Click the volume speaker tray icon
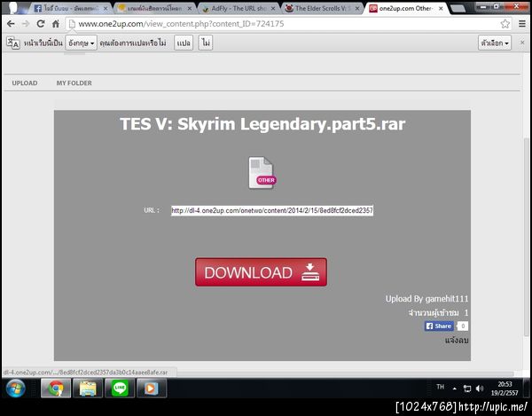This screenshot has width=532, height=416. [x=480, y=389]
